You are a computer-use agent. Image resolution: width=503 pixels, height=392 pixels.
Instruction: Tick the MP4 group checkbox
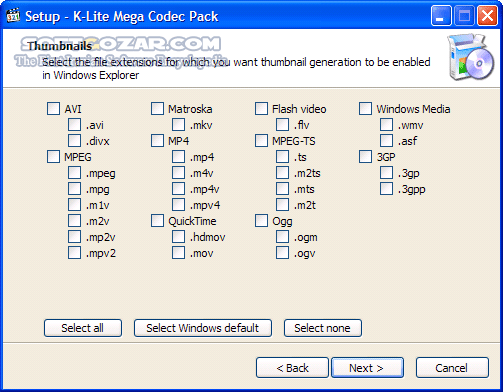157,141
